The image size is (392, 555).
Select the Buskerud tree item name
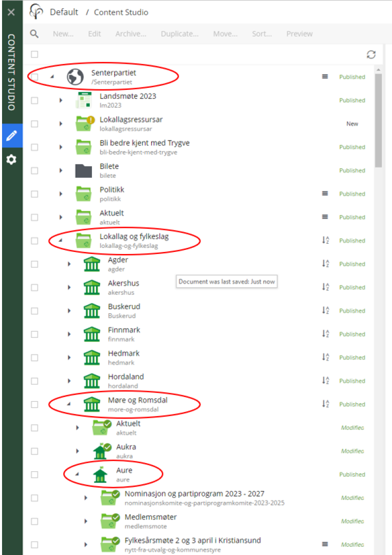pos(124,307)
